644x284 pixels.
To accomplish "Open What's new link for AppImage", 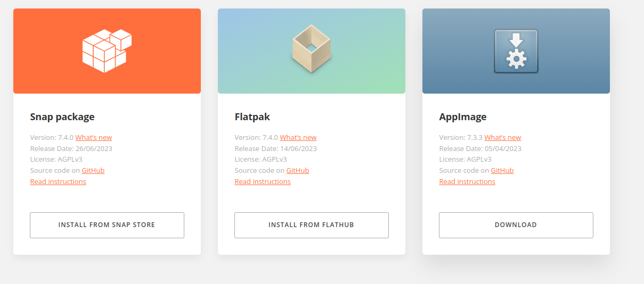I will [503, 137].
